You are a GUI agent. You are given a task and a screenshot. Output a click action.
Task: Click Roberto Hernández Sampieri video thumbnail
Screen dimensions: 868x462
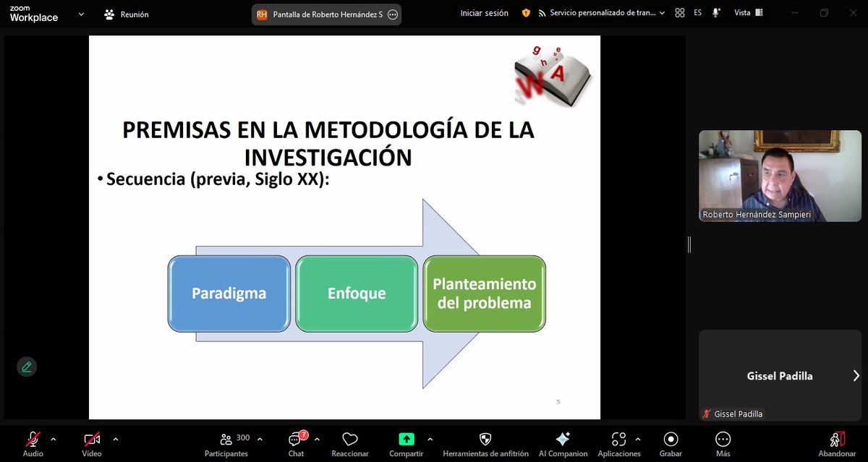pos(780,176)
